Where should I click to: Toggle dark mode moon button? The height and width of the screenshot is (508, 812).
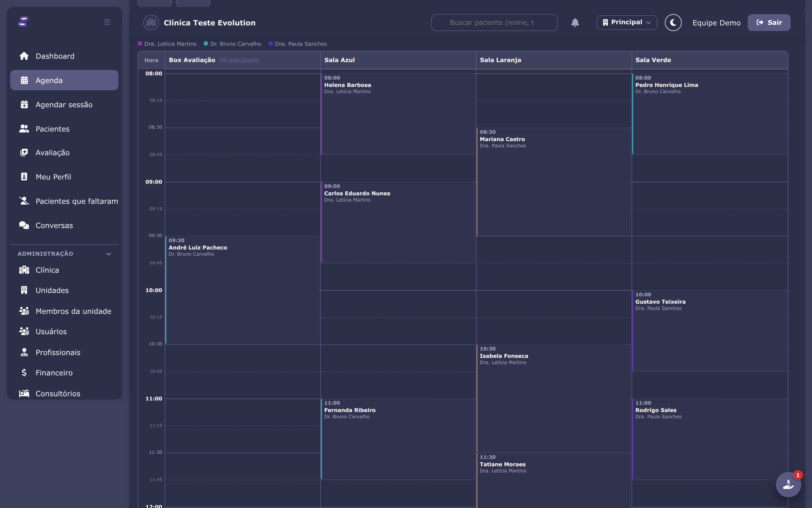click(673, 23)
